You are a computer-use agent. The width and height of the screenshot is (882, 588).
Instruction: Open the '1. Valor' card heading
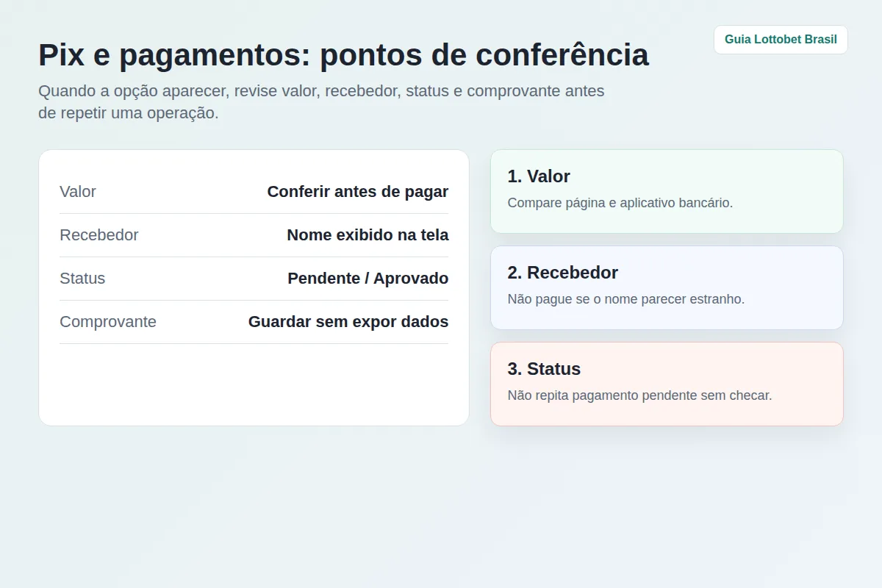[x=539, y=176]
